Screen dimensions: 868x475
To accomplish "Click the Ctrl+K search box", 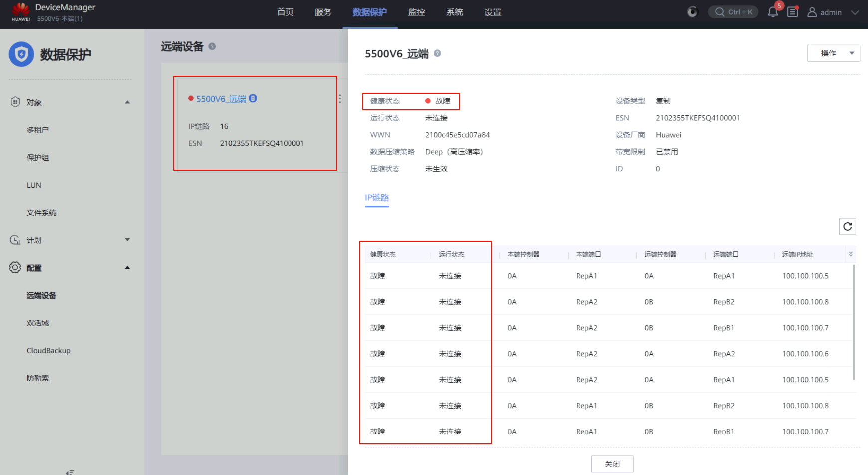I will (x=733, y=12).
